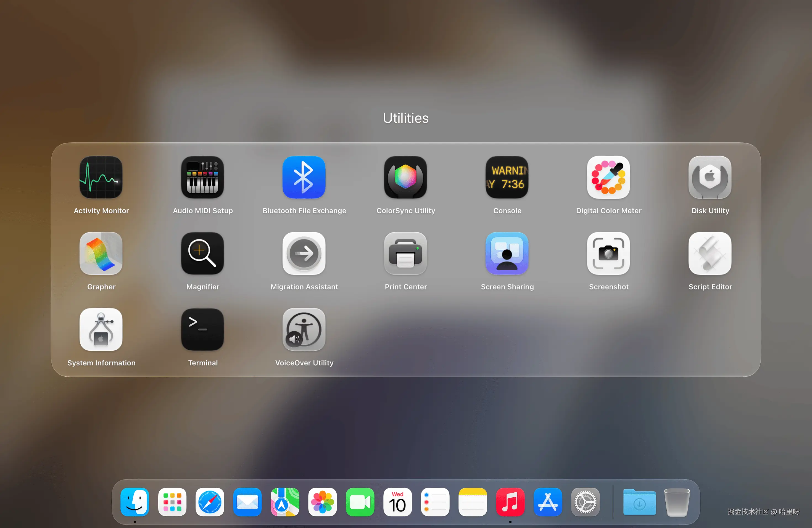This screenshot has width=812, height=528.
Task: Open Finder from the Dock
Action: pyautogui.click(x=135, y=502)
